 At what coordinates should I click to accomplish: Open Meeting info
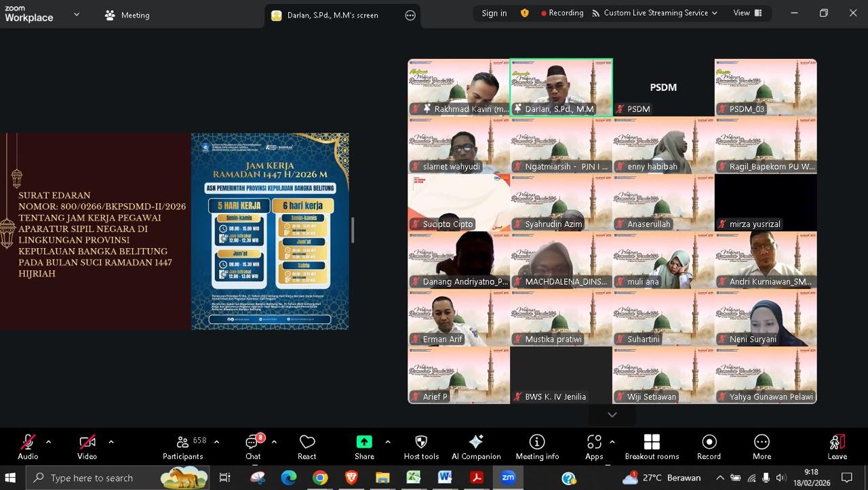click(537, 447)
